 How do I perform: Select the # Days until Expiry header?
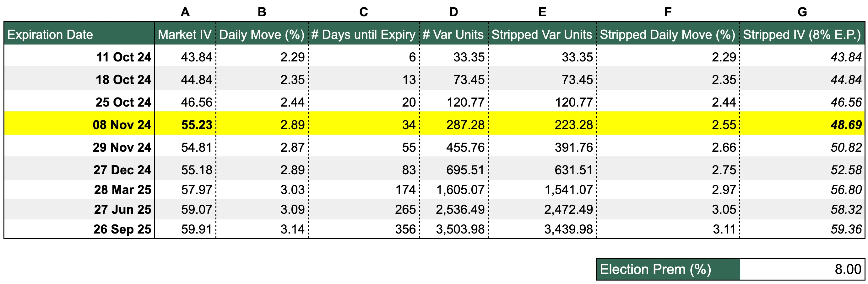tap(364, 33)
